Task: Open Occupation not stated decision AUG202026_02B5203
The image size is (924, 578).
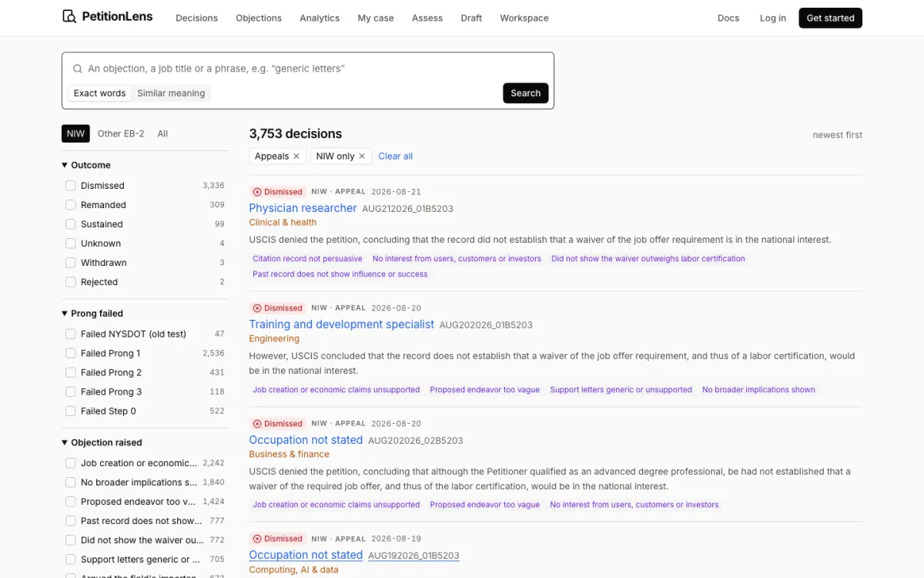Action: point(306,440)
